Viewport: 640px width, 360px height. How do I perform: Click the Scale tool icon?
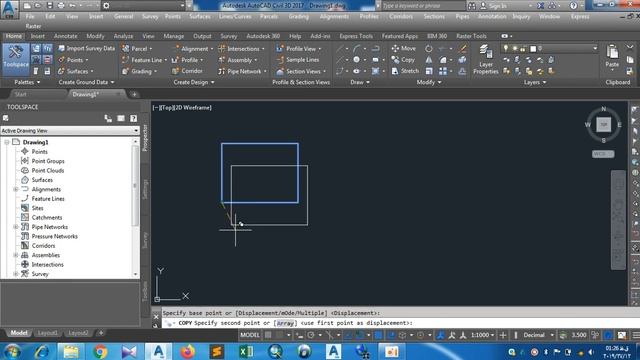[429, 71]
